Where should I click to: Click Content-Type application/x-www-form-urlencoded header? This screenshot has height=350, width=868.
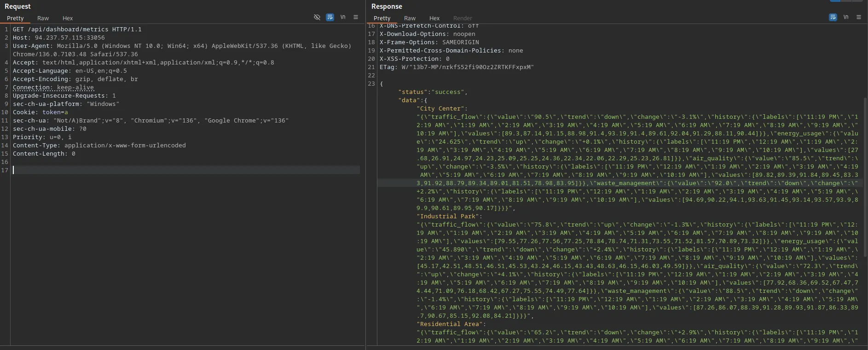[x=99, y=146]
